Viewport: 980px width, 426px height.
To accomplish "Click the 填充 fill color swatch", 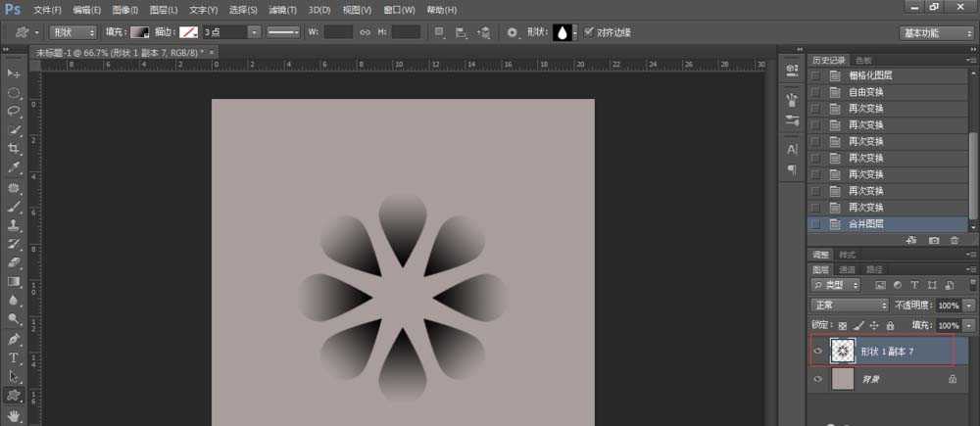I will coord(140,32).
